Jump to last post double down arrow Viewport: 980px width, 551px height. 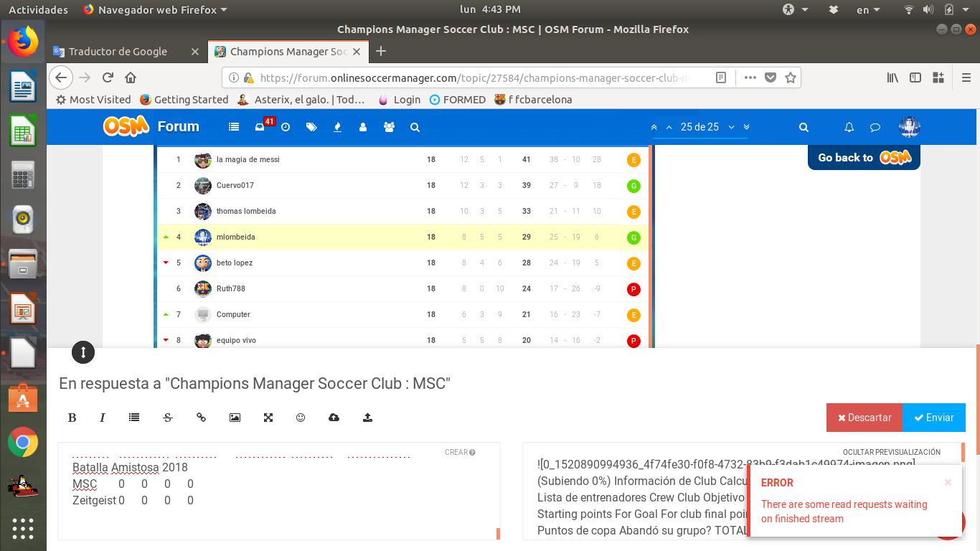coord(746,127)
